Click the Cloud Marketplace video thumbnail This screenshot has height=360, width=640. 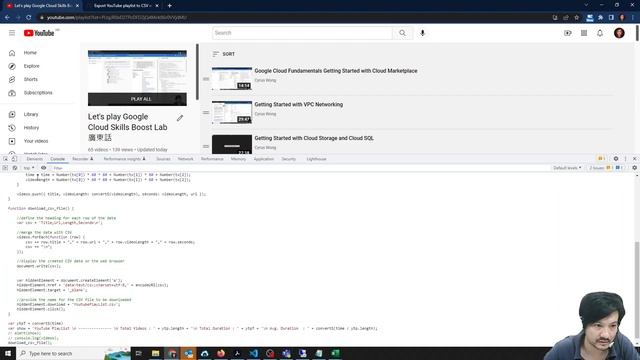pyautogui.click(x=232, y=78)
